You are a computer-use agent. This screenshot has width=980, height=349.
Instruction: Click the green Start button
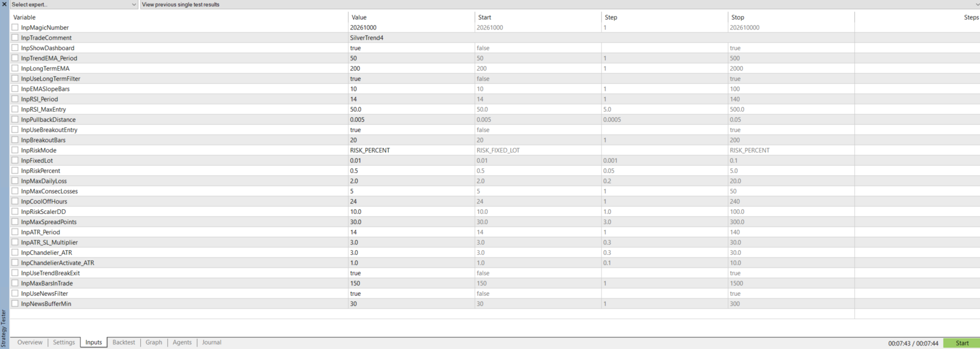pyautogui.click(x=962, y=343)
